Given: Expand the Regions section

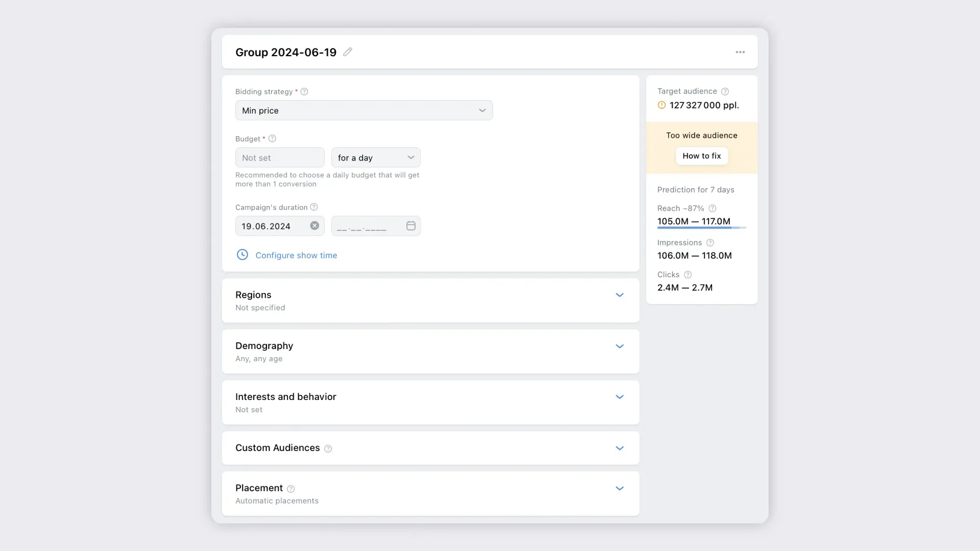Looking at the screenshot, I should pos(619,295).
